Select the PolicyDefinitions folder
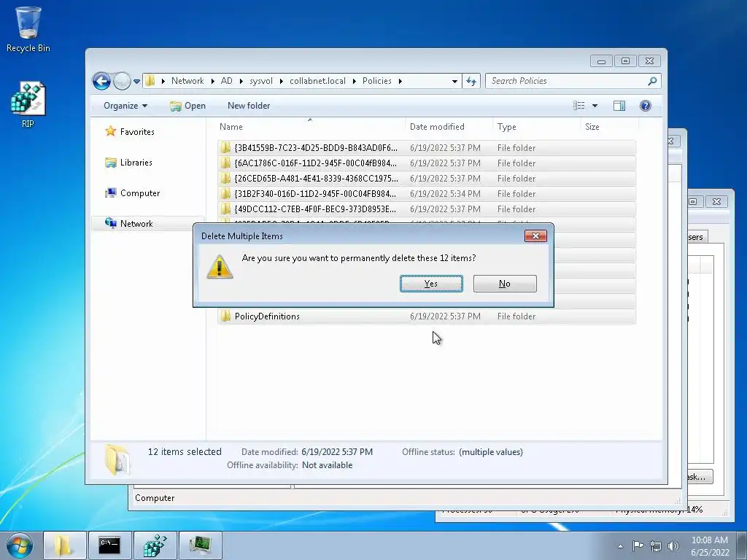Screen dimensions: 747x560 [x=427, y=316]
